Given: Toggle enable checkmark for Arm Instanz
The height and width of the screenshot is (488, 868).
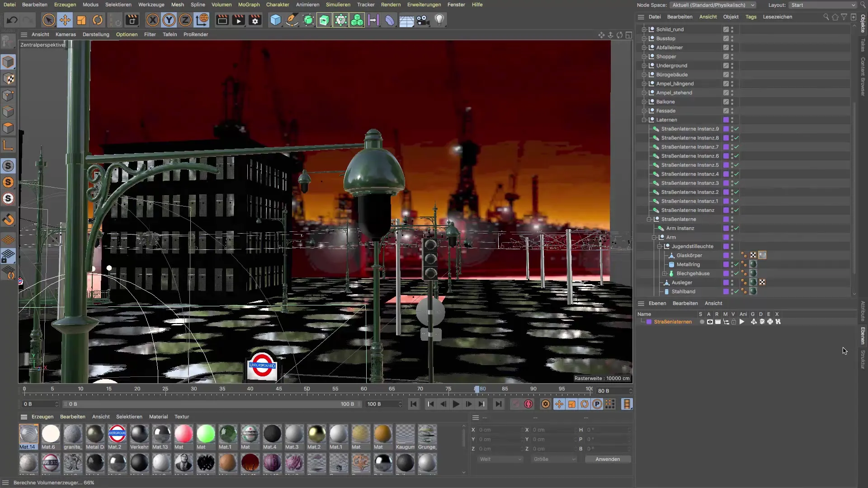Looking at the screenshot, I should tap(736, 228).
